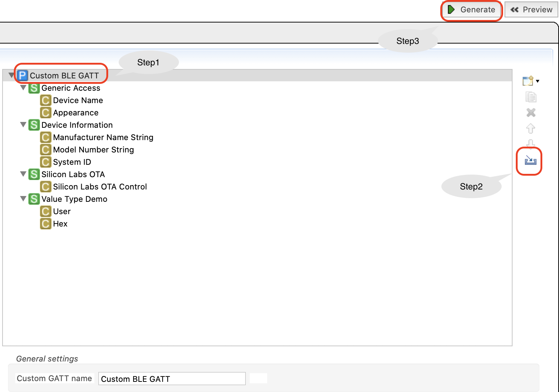Screen dimensions: 559x392
Task: Click the Model Number String characteristic icon
Action: click(x=46, y=150)
